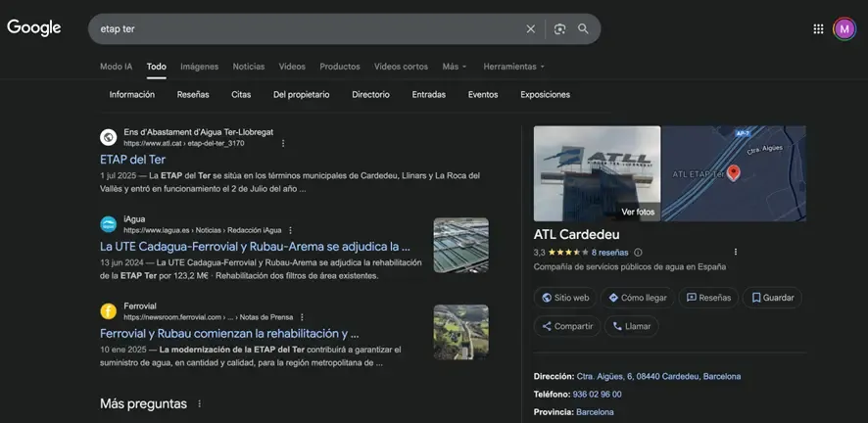Open the ATL building photo thumbnail
Image resolution: width=868 pixels, height=423 pixels.
(x=597, y=173)
